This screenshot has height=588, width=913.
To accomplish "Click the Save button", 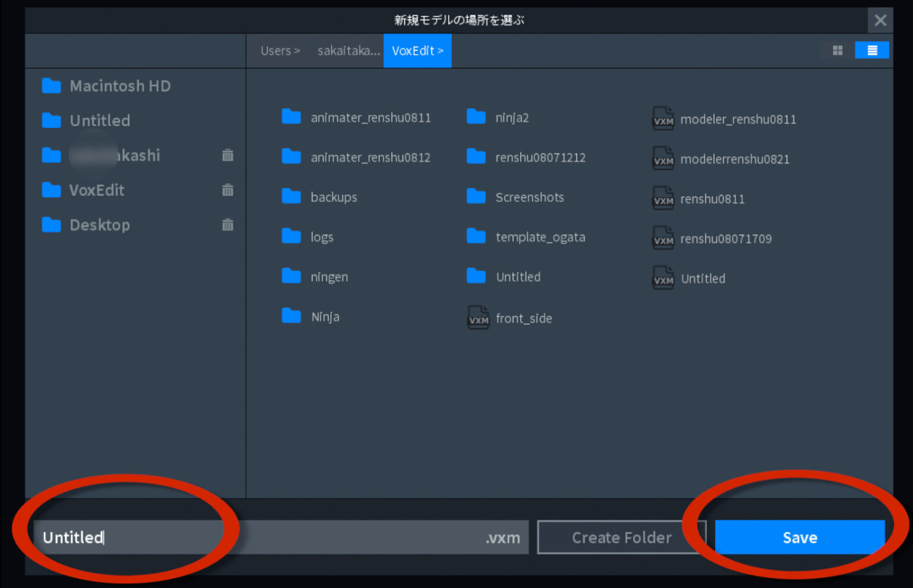I will (799, 537).
